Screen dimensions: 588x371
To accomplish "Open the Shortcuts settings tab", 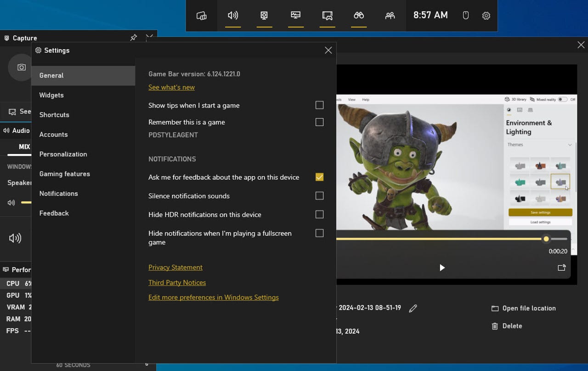I will pyautogui.click(x=83, y=115).
